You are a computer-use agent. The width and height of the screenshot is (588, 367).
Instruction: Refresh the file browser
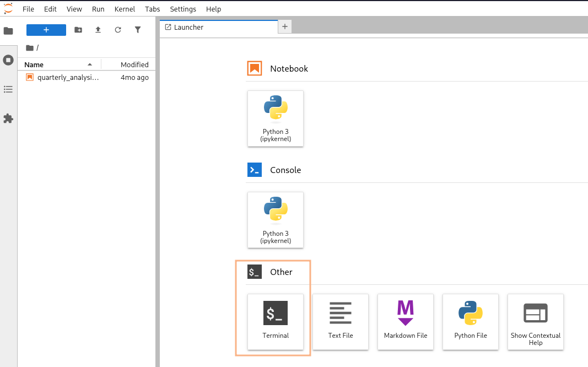[x=118, y=30]
